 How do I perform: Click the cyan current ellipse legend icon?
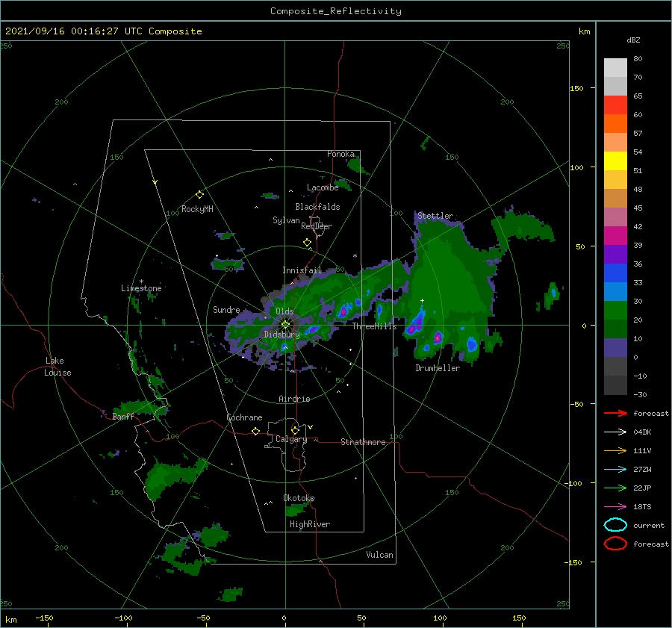615,525
